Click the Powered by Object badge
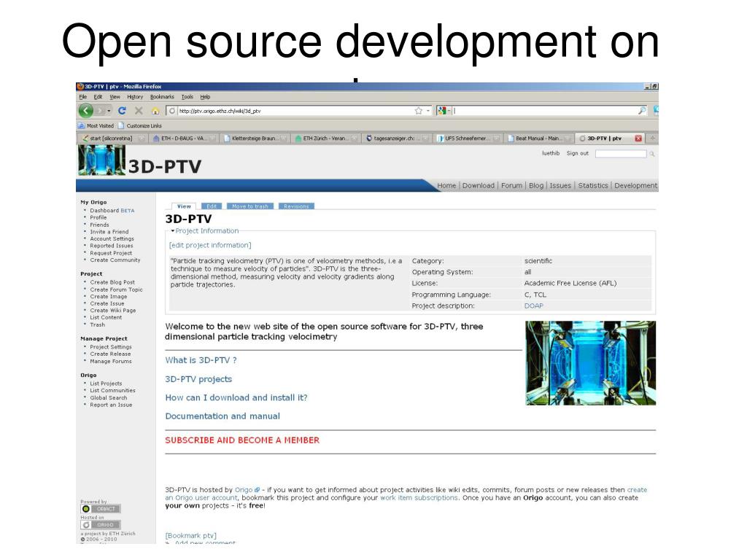The width and height of the screenshot is (747, 560). [x=101, y=508]
